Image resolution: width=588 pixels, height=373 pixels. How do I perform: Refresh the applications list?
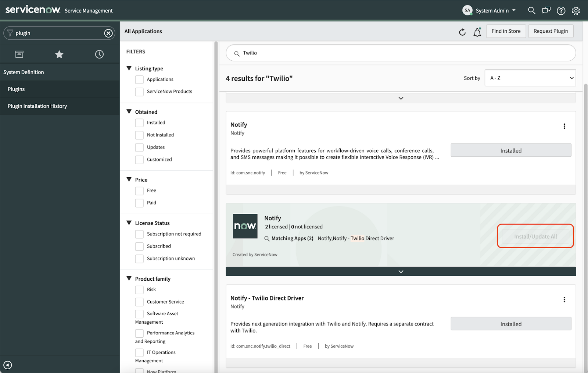(x=462, y=32)
